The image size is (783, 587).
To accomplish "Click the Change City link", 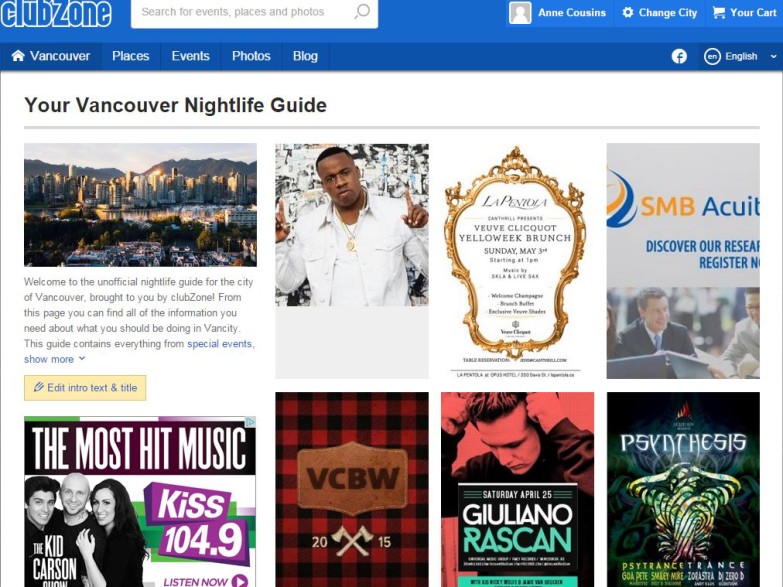I will (x=668, y=12).
